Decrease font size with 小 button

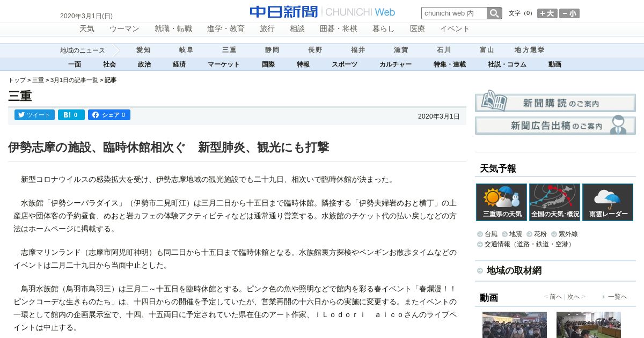coord(569,14)
